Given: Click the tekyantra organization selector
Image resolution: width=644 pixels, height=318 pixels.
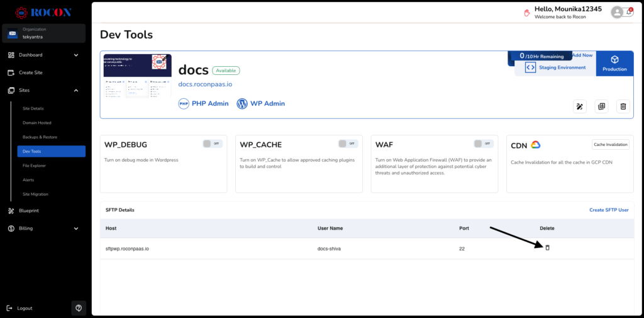Looking at the screenshot, I should (44, 33).
